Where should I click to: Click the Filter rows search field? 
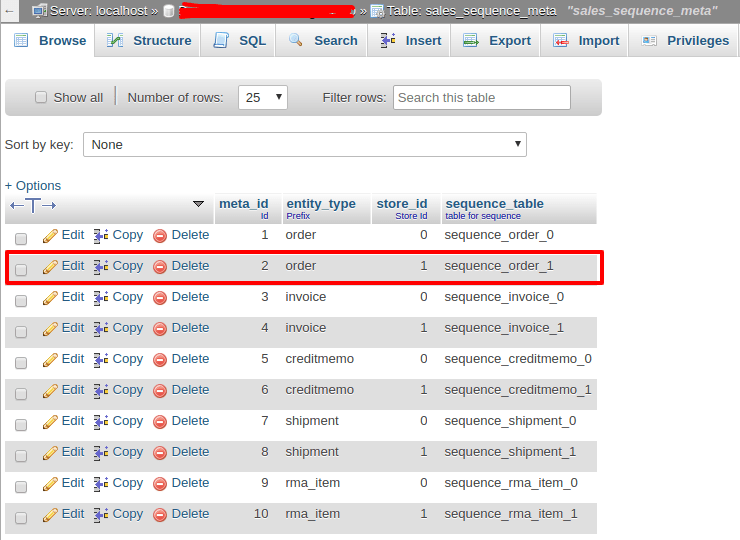[482, 97]
